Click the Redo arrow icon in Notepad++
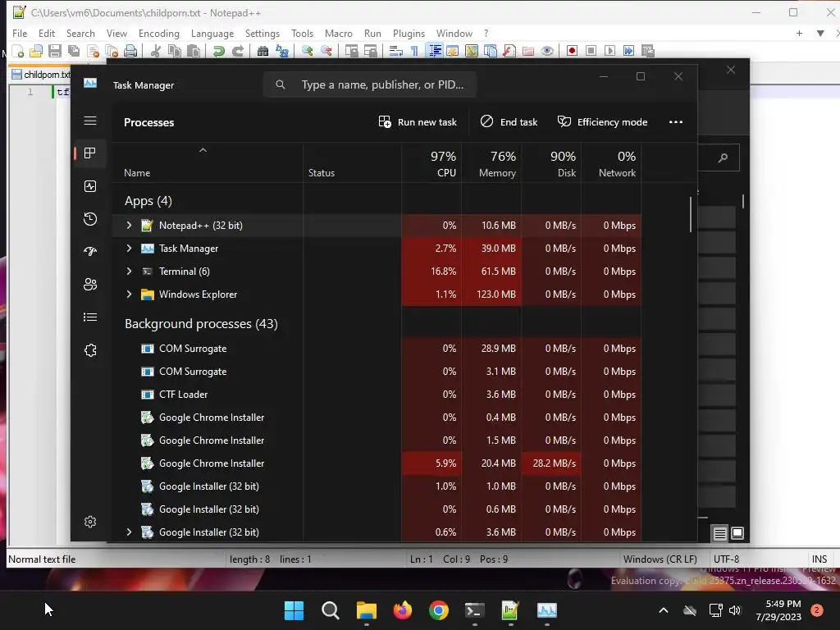 (237, 51)
